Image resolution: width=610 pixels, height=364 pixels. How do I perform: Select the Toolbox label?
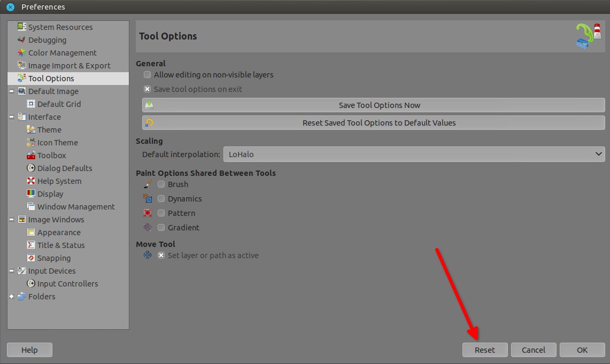coord(52,155)
